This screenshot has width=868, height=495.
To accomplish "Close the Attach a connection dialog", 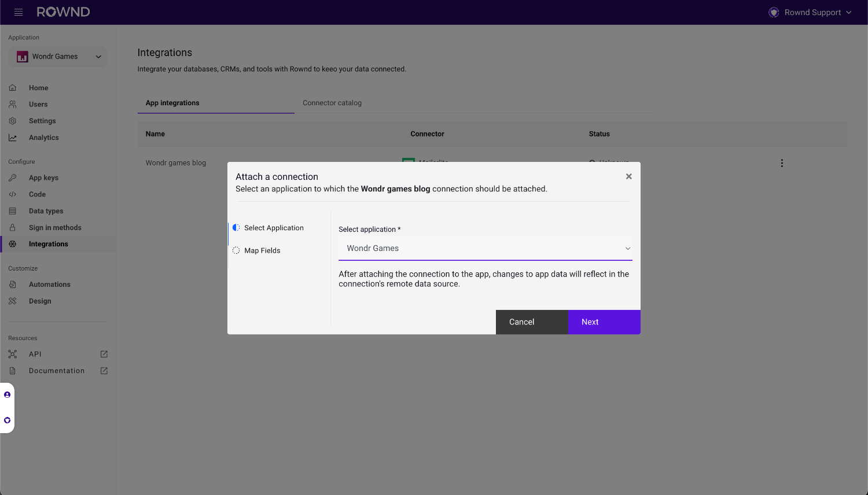I will coord(629,176).
